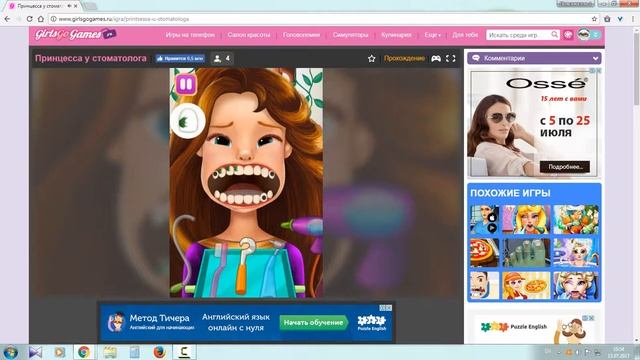Open the GirlsGoGames logo homepage
Image resolution: width=640 pixels, height=360 pixels.
[75, 35]
